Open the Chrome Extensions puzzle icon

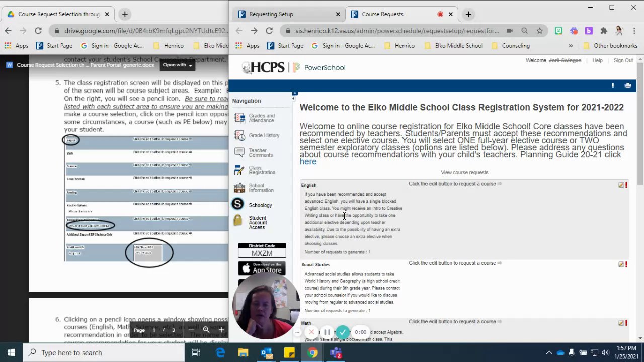pyautogui.click(x=604, y=31)
